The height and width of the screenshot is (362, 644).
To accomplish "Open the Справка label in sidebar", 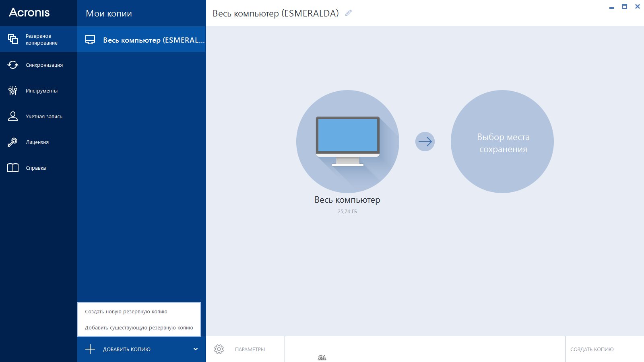I will (36, 168).
